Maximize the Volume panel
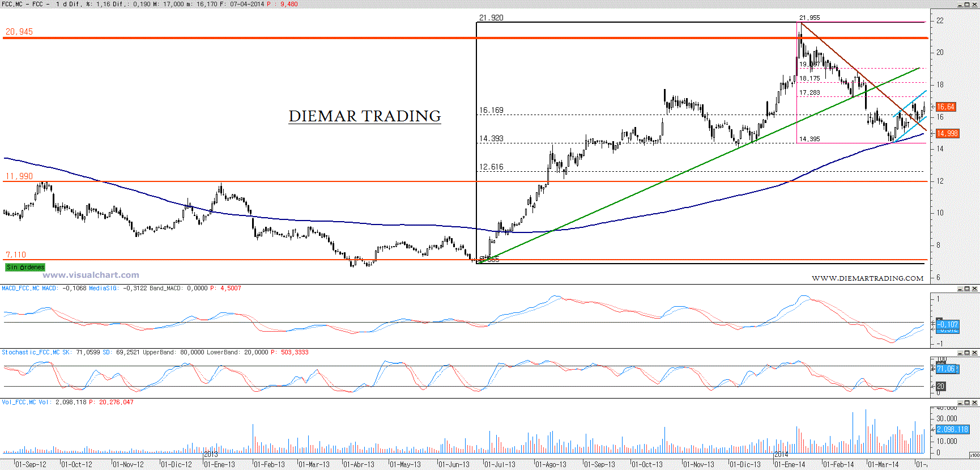The height and width of the screenshot is (470, 980). (968, 403)
